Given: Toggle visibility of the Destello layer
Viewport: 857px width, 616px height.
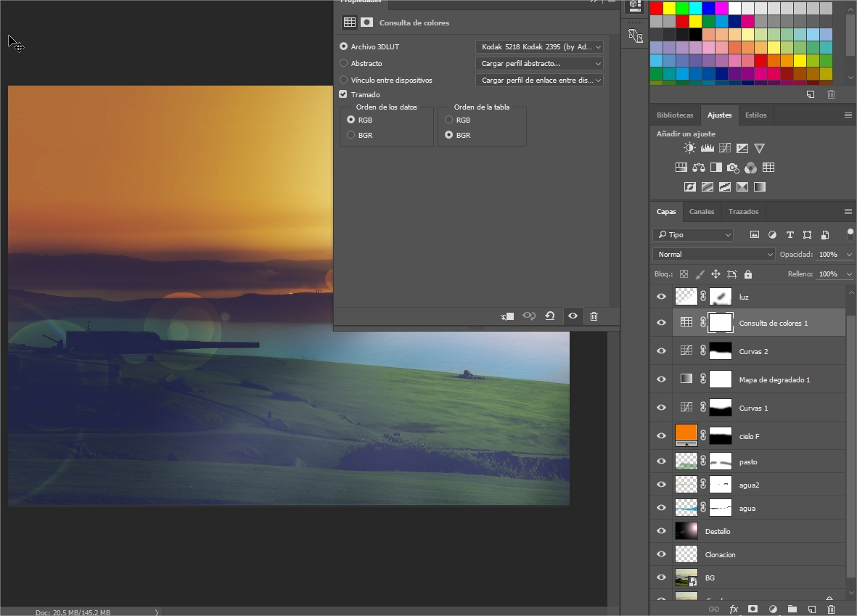Looking at the screenshot, I should click(x=661, y=530).
